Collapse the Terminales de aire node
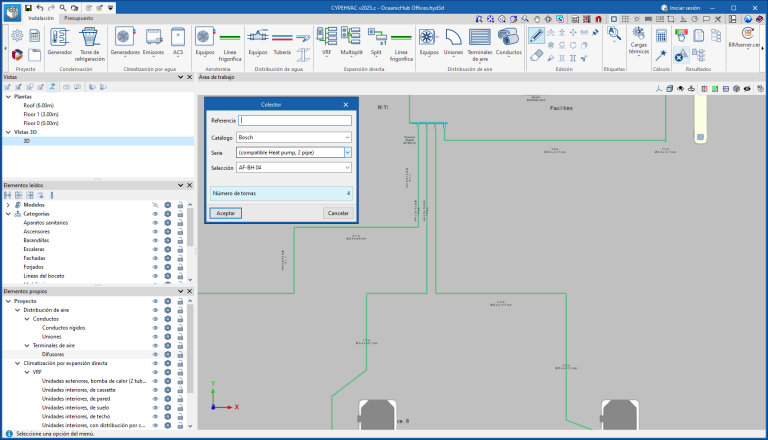768x440 pixels. click(27, 345)
